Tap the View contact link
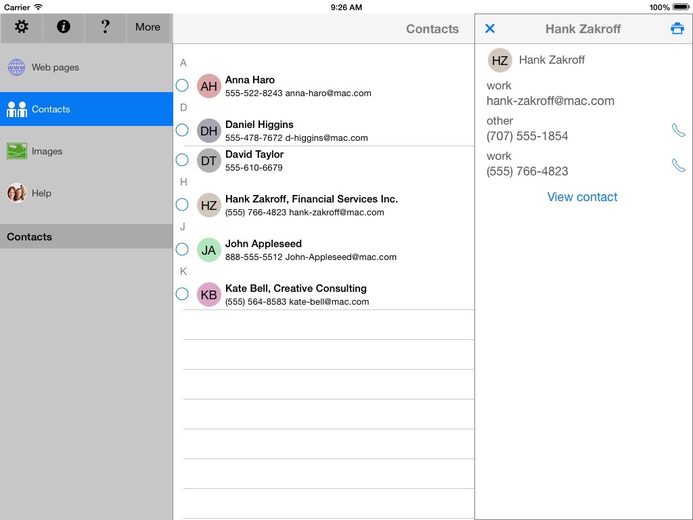 pyautogui.click(x=582, y=197)
